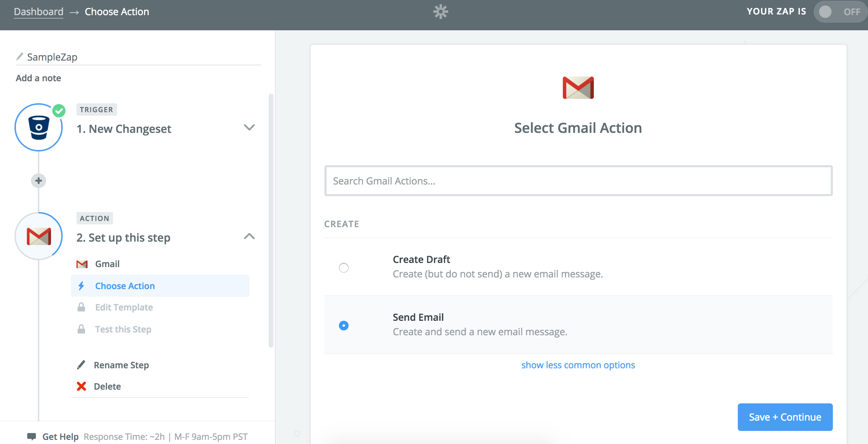868x444 pixels.
Task: Click the SampleZap name field
Action: click(x=138, y=57)
